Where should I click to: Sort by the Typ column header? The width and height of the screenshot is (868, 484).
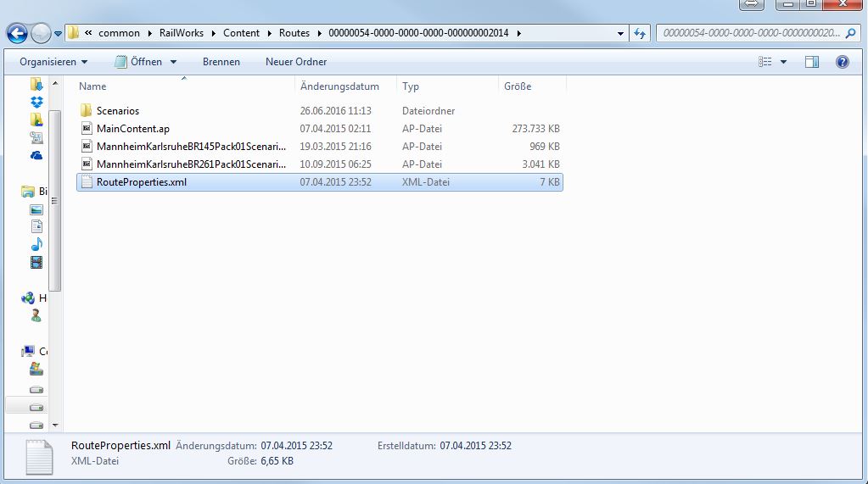[x=411, y=86]
